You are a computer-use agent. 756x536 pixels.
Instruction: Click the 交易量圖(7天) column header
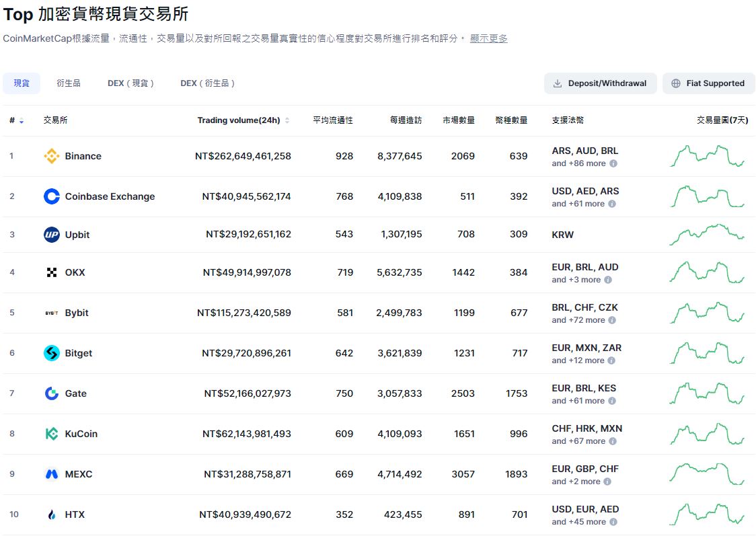click(722, 120)
